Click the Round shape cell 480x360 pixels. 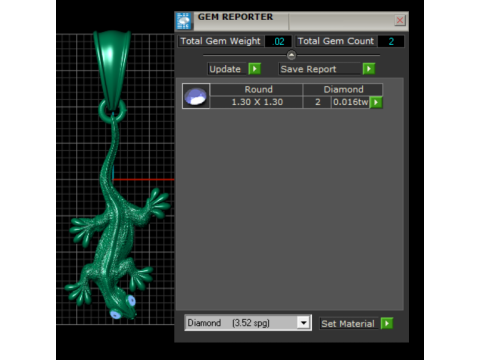pyautogui.click(x=257, y=89)
